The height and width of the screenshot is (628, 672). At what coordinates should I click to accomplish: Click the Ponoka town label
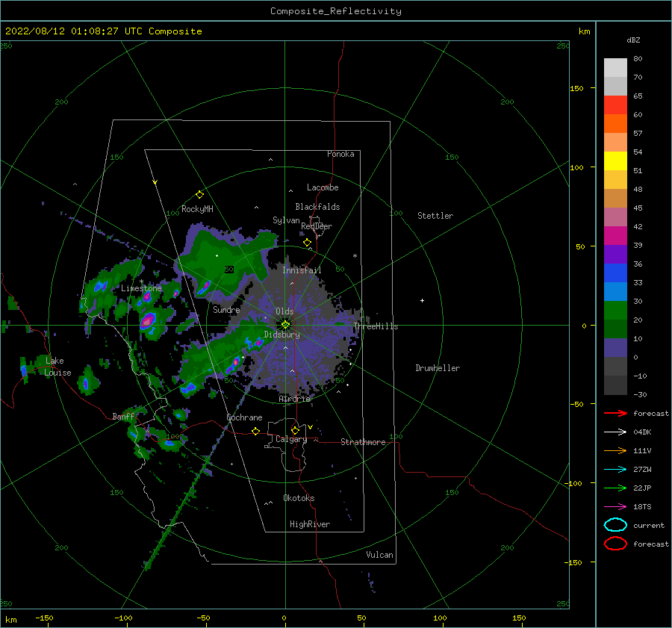pos(340,154)
